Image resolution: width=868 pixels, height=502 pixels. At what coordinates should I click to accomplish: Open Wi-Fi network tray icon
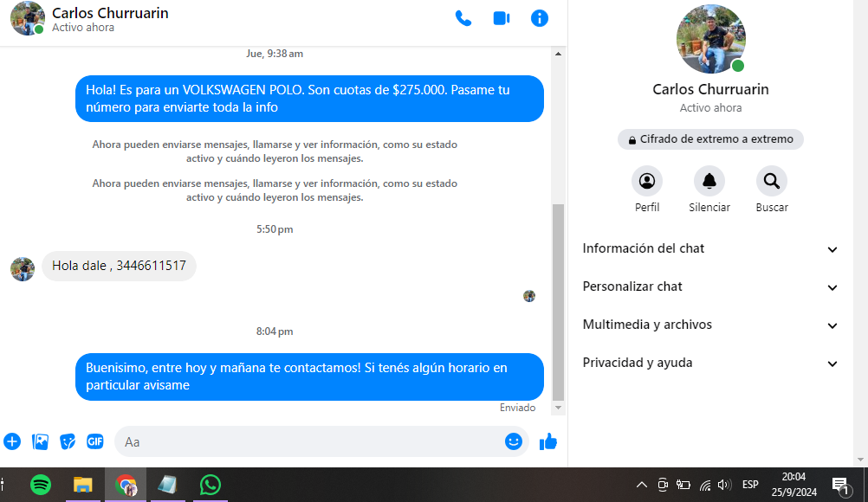[x=705, y=486]
